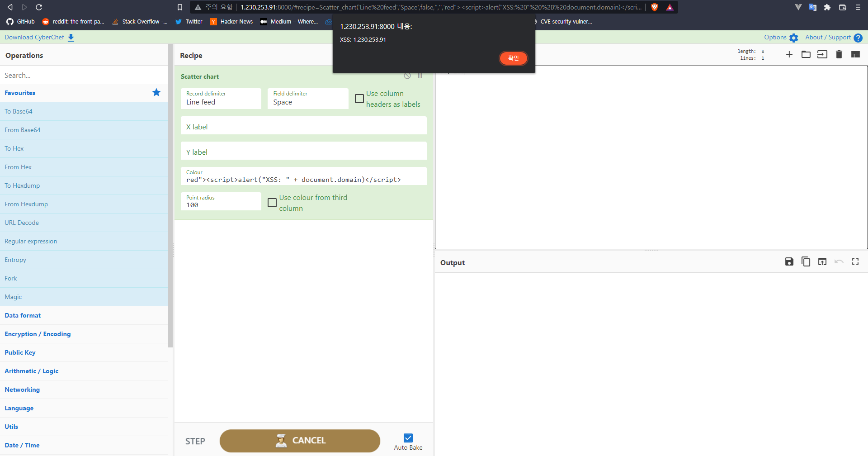The height and width of the screenshot is (456, 868).
Task: Click the Options gear icon
Action: pyautogui.click(x=793, y=38)
